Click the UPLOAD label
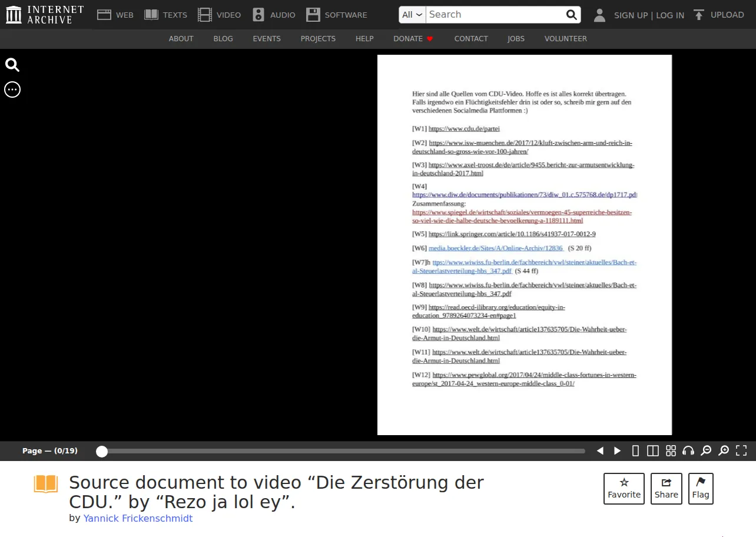Image resolution: width=756 pixels, height=537 pixels. [x=727, y=15]
